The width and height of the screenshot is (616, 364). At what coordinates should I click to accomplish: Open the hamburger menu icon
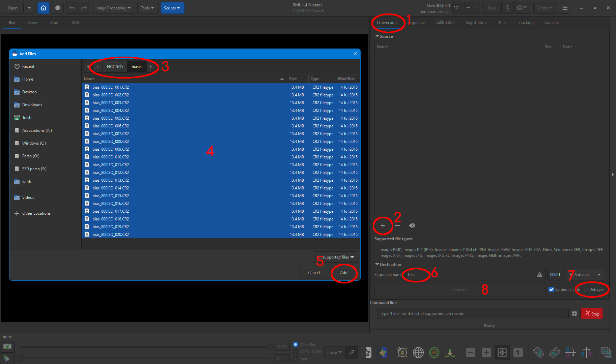[565, 8]
